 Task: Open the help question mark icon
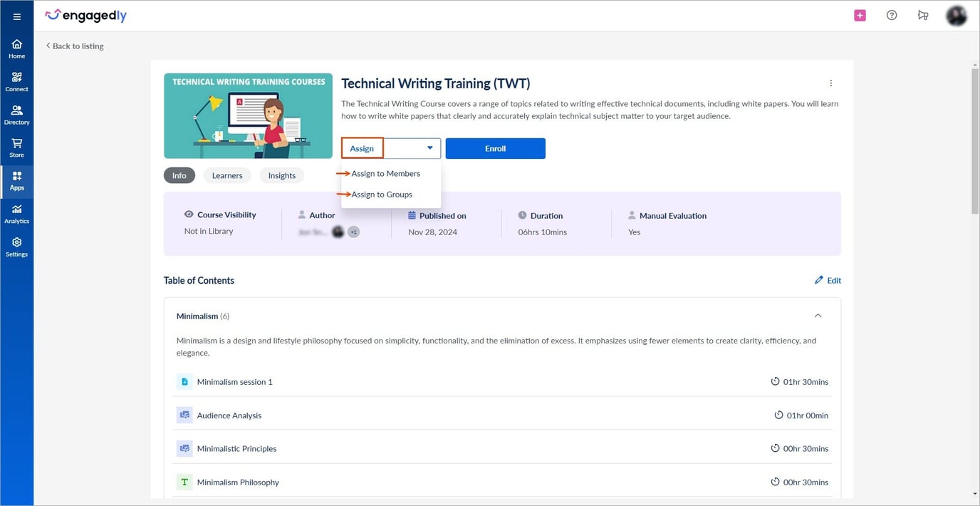point(892,16)
